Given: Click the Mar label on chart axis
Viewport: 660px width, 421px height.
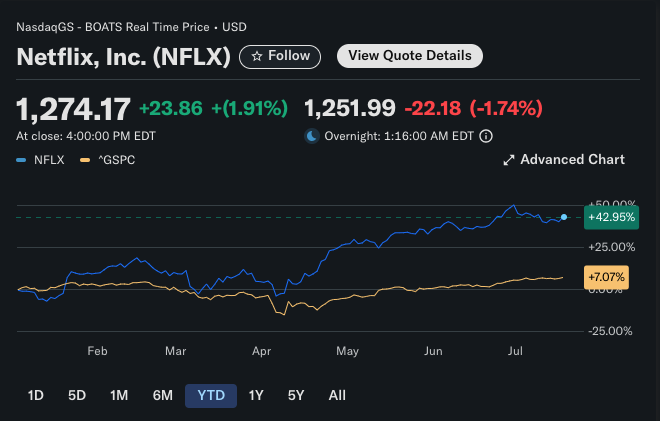Looking at the screenshot, I should (176, 351).
